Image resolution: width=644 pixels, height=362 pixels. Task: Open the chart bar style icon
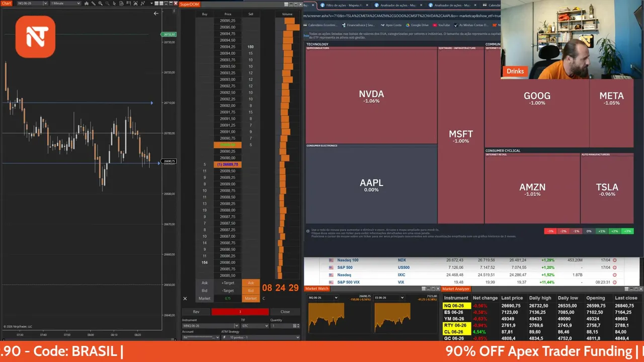tap(87, 4)
